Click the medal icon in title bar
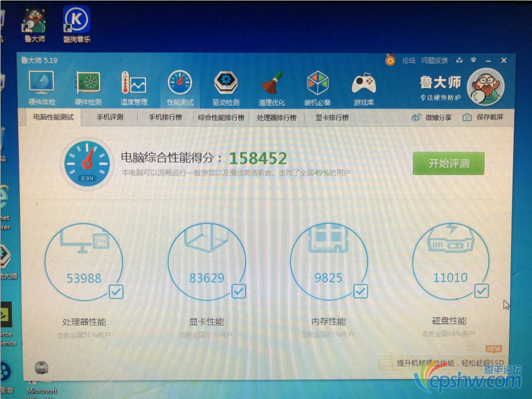The height and width of the screenshot is (399, 532). pos(390,60)
